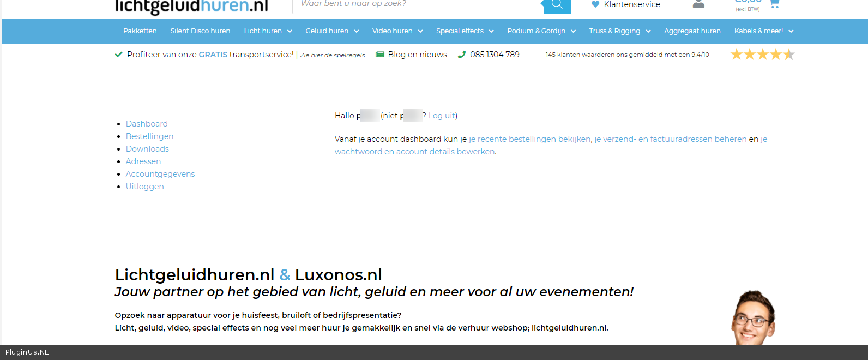
Task: Open 'wachtwoord en account details bewerken' link
Action: 415,152
